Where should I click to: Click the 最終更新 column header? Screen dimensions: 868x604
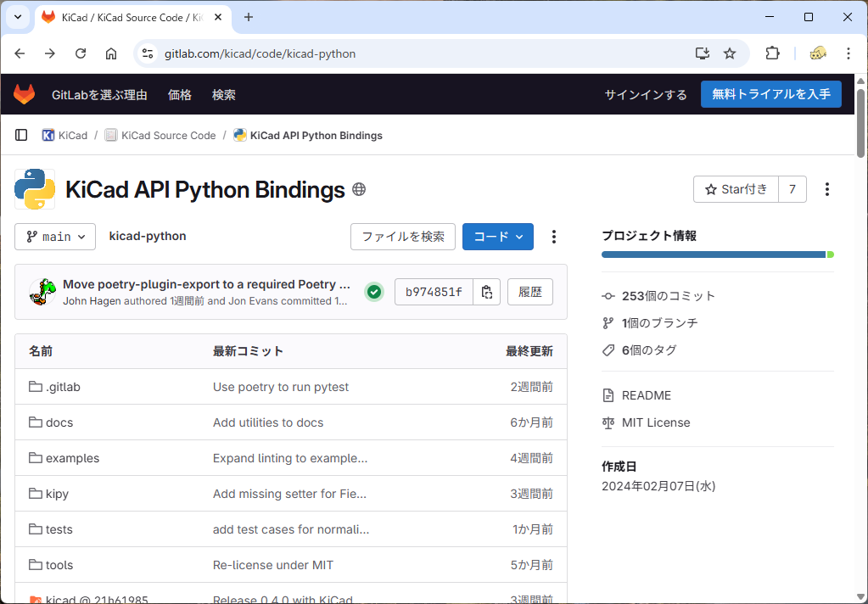529,351
